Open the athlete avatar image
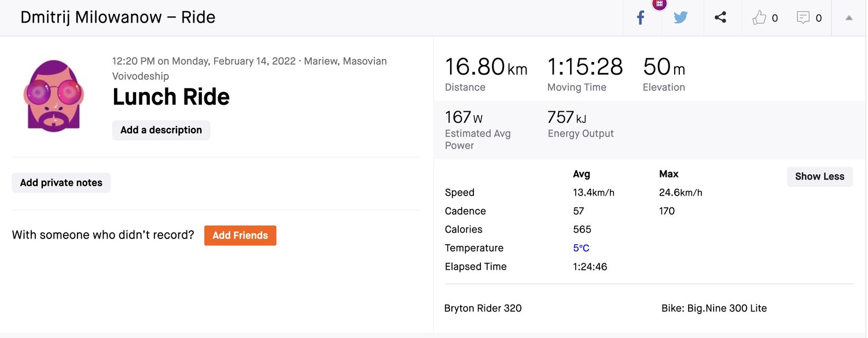 (54, 95)
